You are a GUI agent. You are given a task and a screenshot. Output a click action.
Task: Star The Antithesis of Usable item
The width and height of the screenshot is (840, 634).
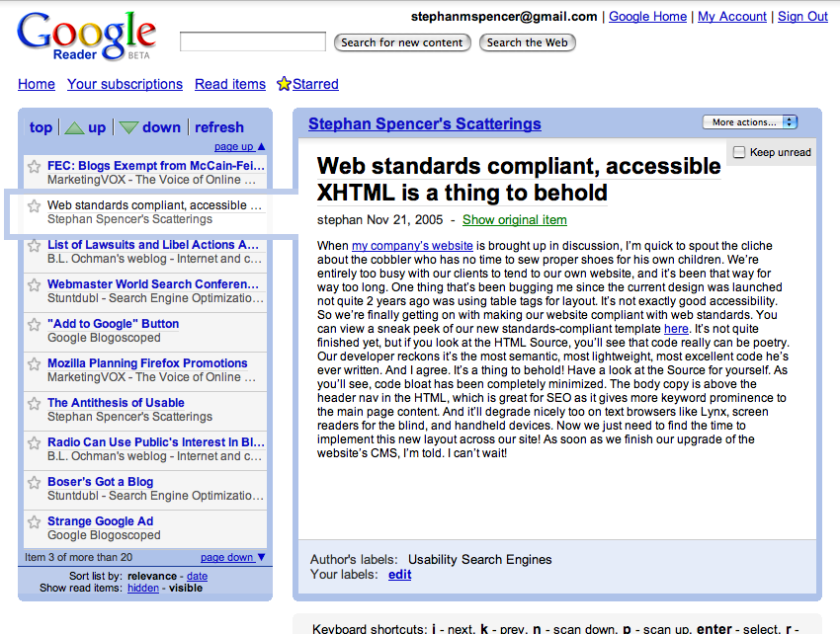35,403
